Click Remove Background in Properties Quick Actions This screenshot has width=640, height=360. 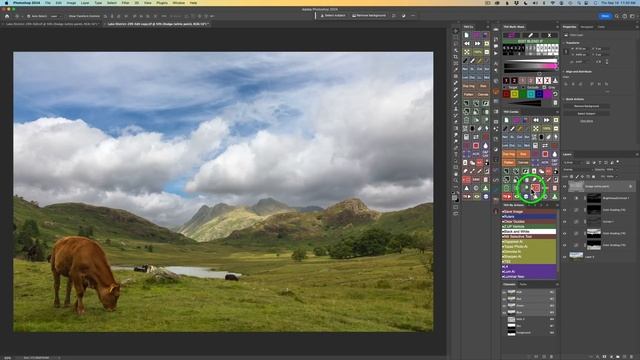click(586, 106)
